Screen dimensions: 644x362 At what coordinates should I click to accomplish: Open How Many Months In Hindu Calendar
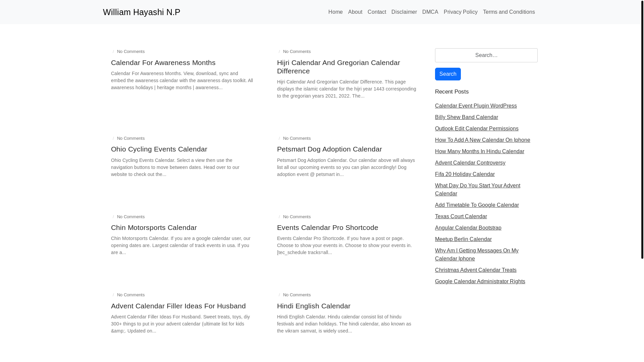point(479,152)
